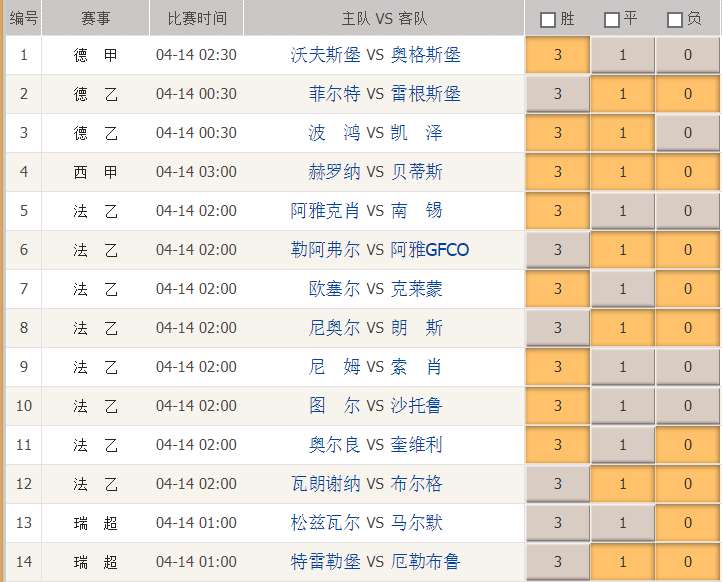Toggle draw (1) for match 1 沃夫斯堡

(623, 55)
